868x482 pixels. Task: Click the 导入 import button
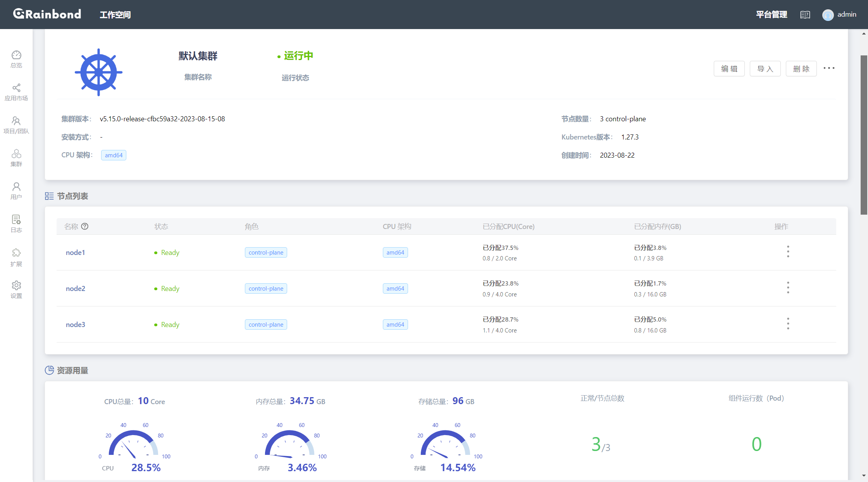[765, 69]
